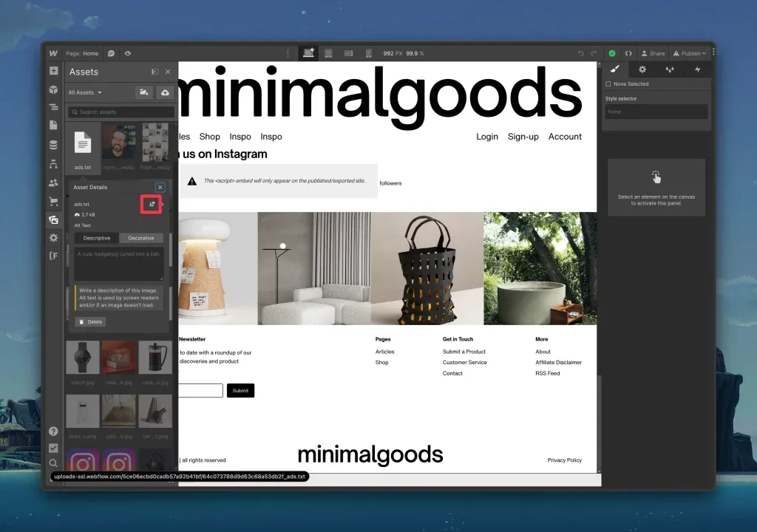Open the Publish dropdown

tap(690, 54)
